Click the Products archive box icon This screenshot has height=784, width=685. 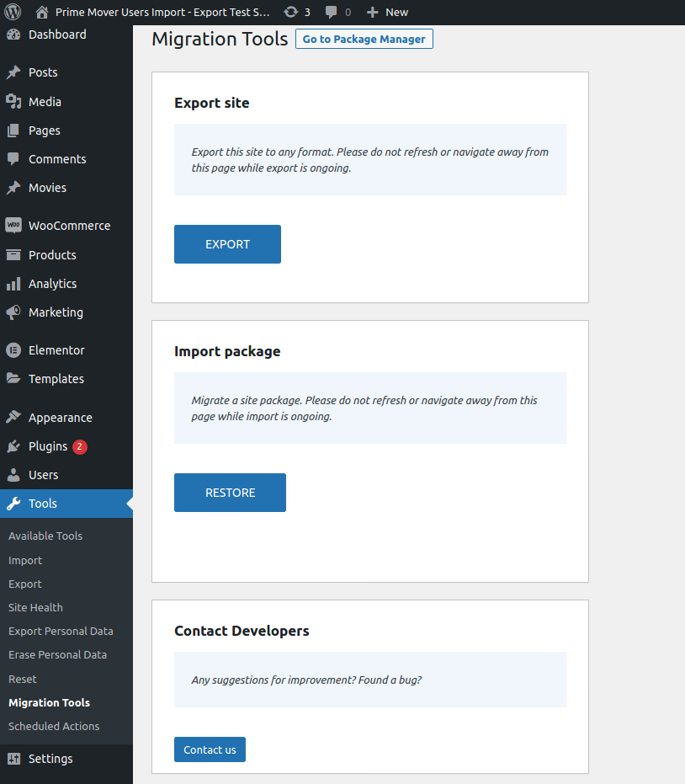[13, 254]
